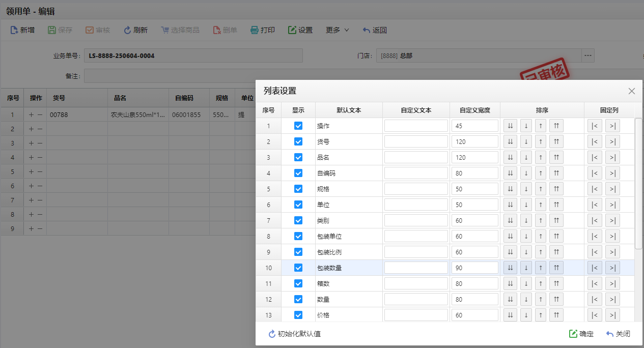Fix 操作 column to left
644x348 pixels.
595,126
